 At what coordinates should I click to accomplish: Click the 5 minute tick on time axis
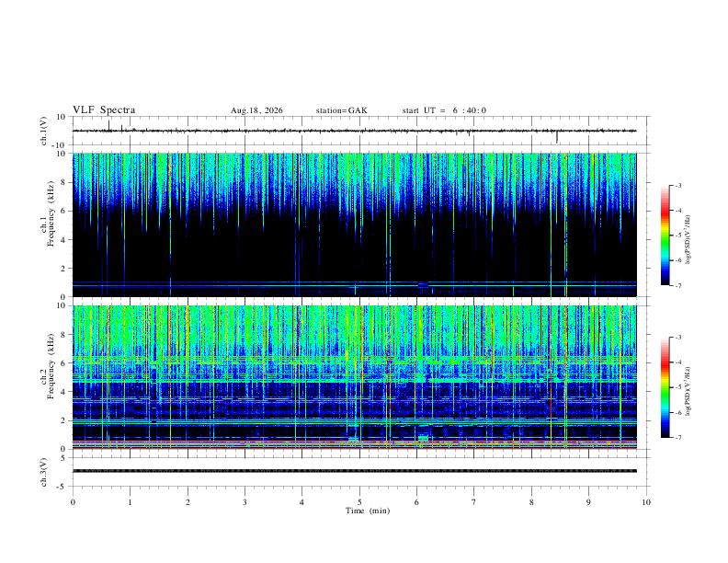tap(359, 502)
